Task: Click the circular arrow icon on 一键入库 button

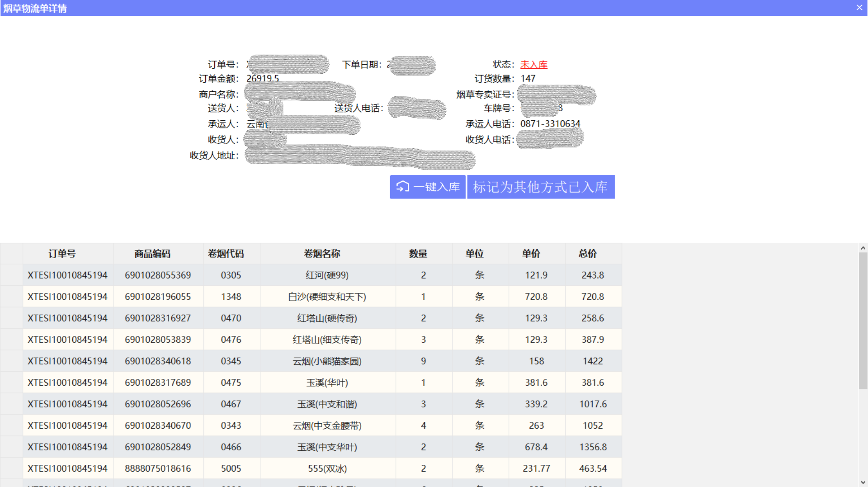Action: [x=403, y=187]
